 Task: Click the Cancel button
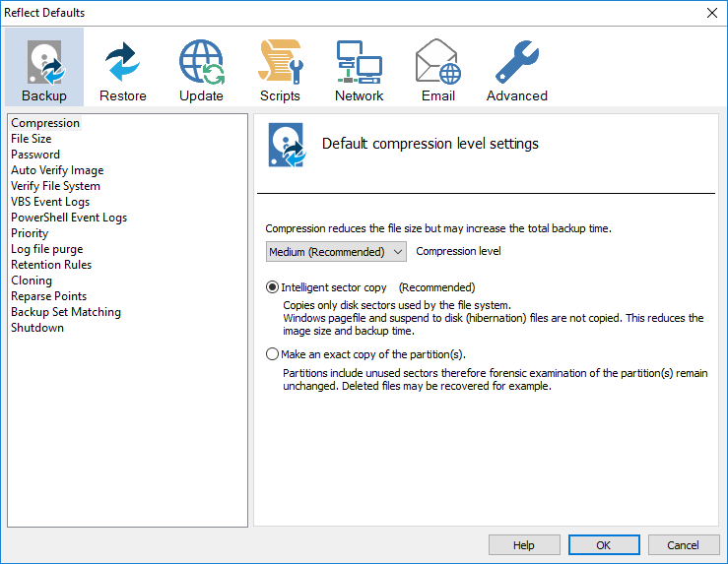tap(683, 545)
